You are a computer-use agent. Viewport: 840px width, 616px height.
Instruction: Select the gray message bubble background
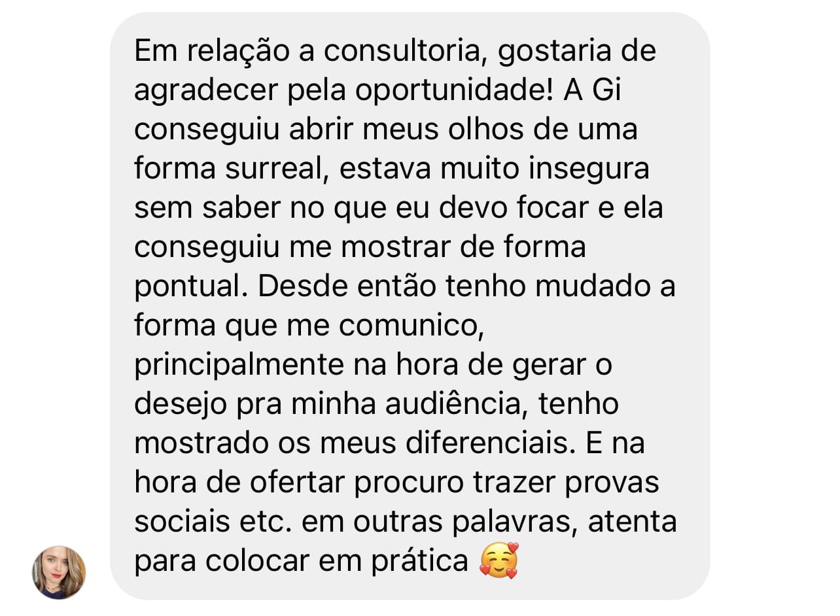[x=410, y=306]
